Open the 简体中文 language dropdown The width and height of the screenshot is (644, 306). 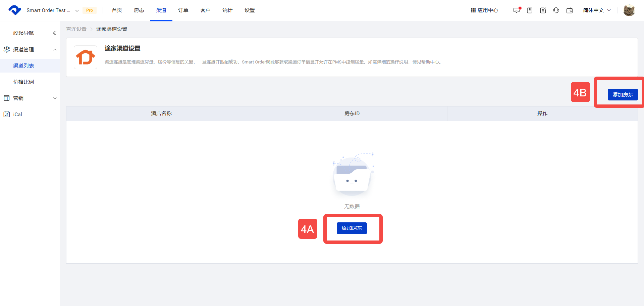[596, 10]
